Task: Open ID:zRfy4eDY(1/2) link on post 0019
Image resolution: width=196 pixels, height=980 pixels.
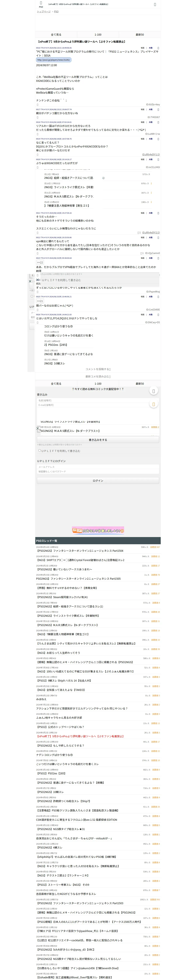Action: (x=151, y=155)
